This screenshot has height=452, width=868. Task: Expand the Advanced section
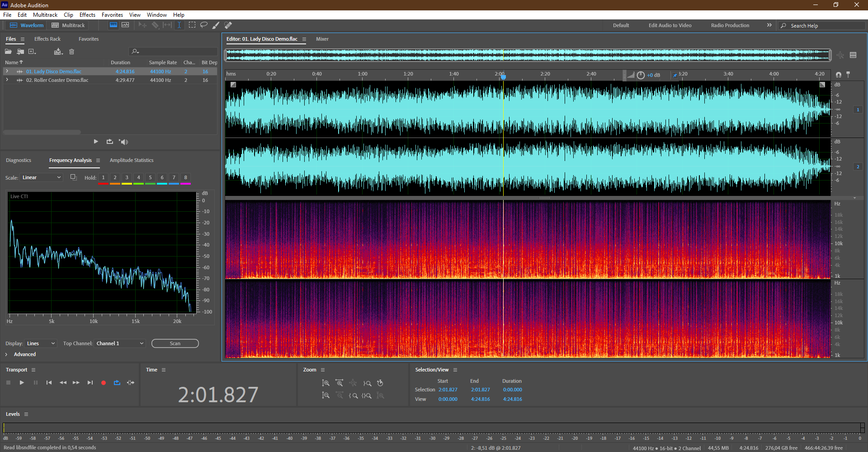click(x=6, y=354)
